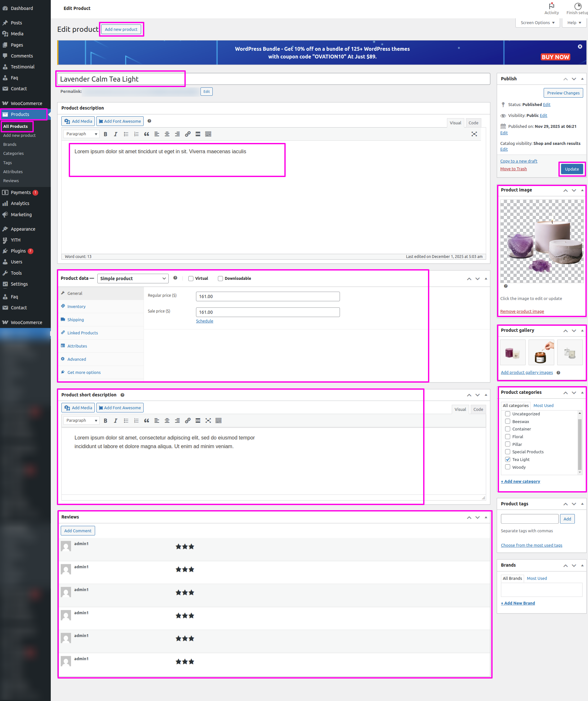
Task: Click help icon next to product type
Action: pyautogui.click(x=175, y=278)
